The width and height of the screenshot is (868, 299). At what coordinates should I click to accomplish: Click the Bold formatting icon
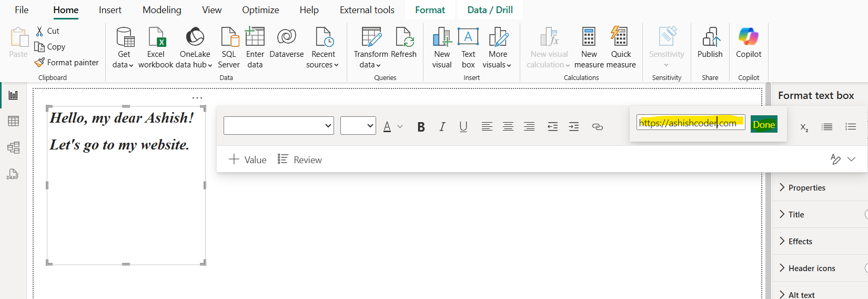[x=421, y=127]
